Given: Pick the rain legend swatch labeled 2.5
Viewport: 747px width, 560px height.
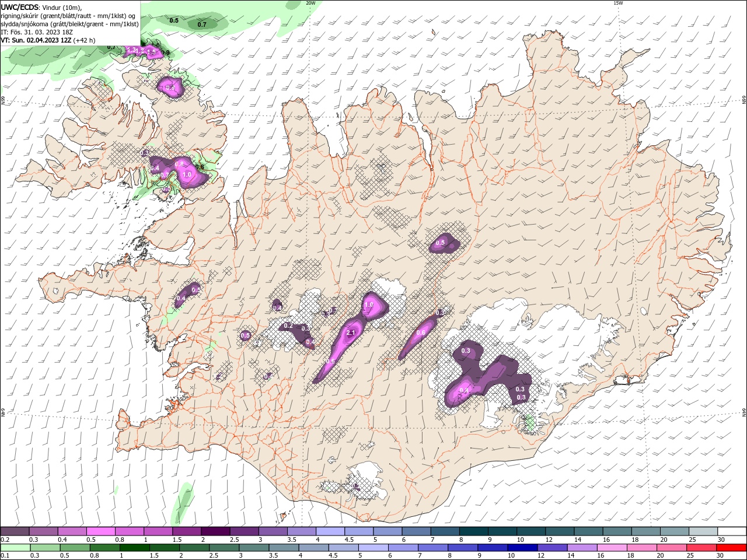Looking at the screenshot, I should click(x=224, y=548).
